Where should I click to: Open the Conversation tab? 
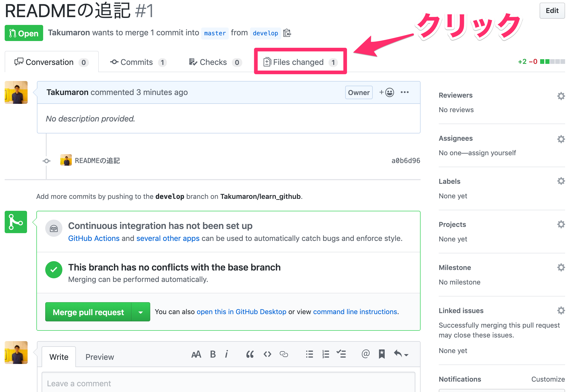click(51, 62)
